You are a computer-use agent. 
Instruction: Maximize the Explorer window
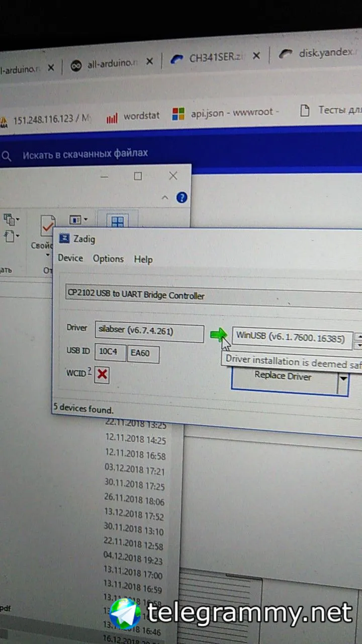138,176
